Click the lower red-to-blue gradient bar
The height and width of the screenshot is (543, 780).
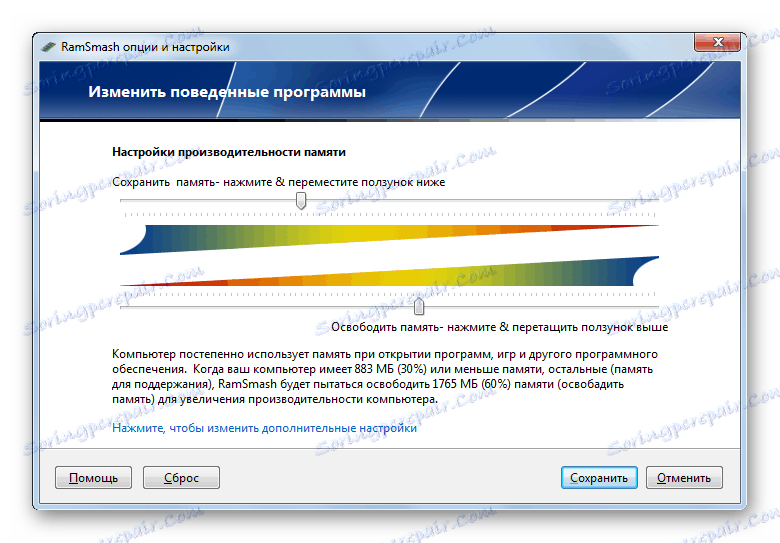389,272
